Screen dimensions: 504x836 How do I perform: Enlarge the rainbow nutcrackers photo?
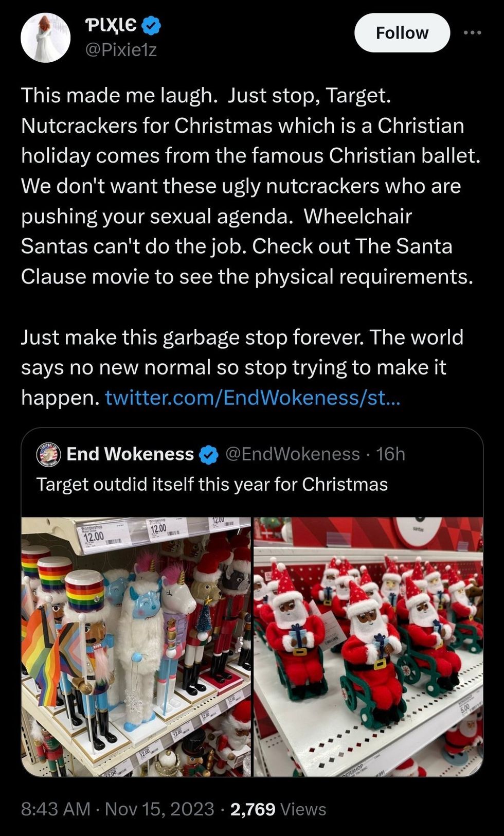point(136,647)
